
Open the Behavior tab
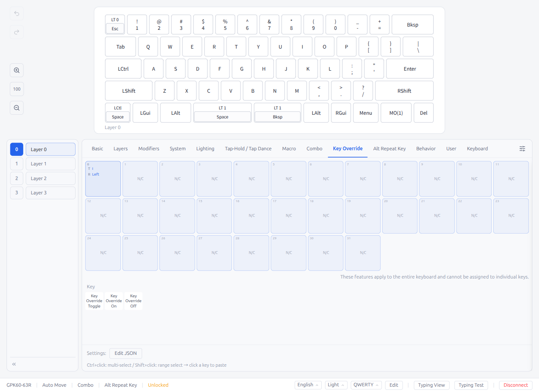click(426, 149)
